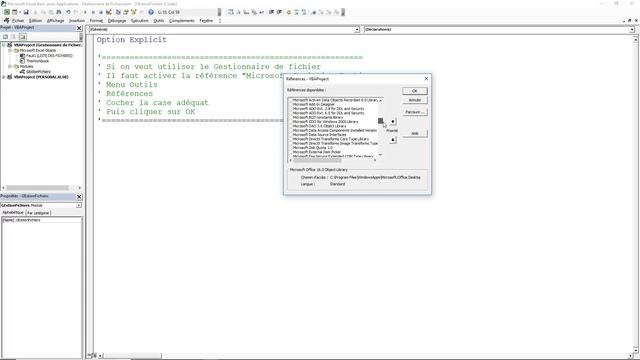Open the Affichage menu
Viewport: 640px width, 360px height.
tap(56, 20)
